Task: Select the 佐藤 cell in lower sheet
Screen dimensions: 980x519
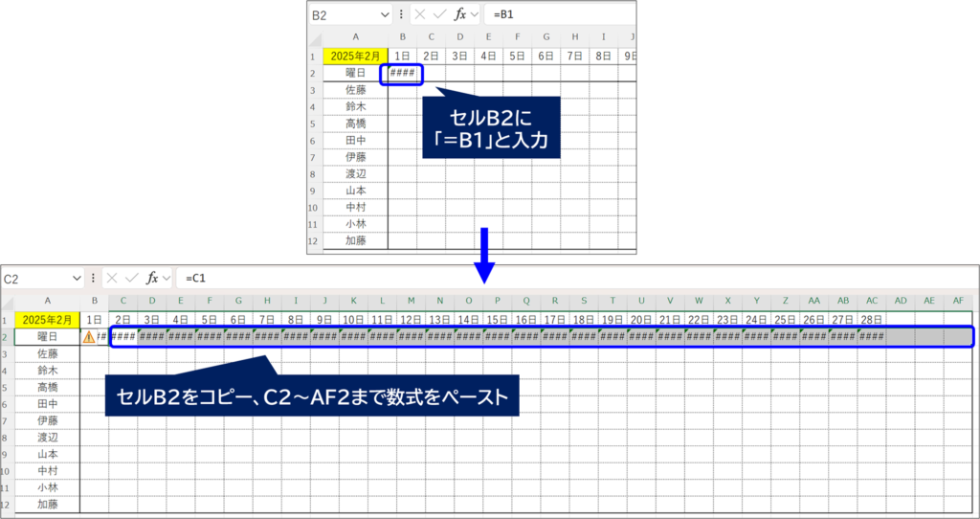Action: 47,353
